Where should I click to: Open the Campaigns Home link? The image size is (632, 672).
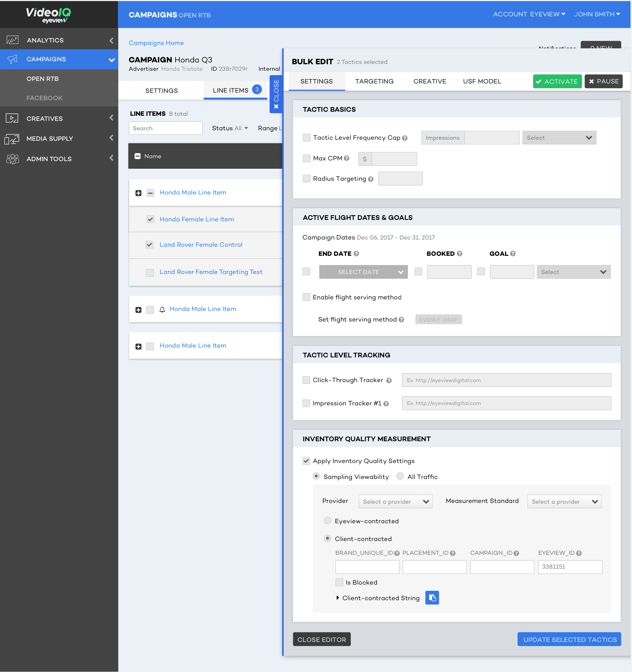[x=156, y=43]
